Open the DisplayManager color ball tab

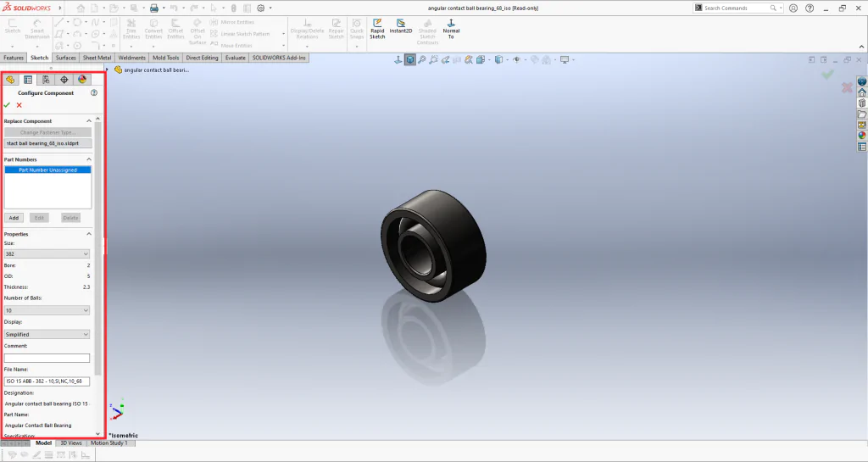point(82,80)
